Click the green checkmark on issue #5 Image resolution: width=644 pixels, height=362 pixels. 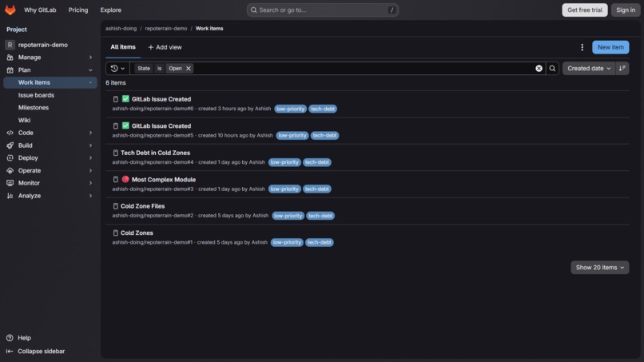(x=125, y=125)
